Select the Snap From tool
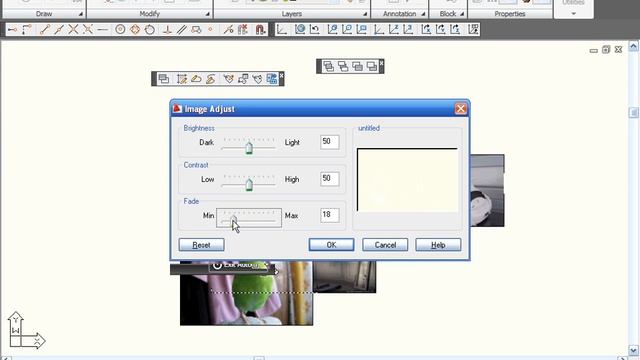The width and height of the screenshot is (640, 360). point(27,29)
